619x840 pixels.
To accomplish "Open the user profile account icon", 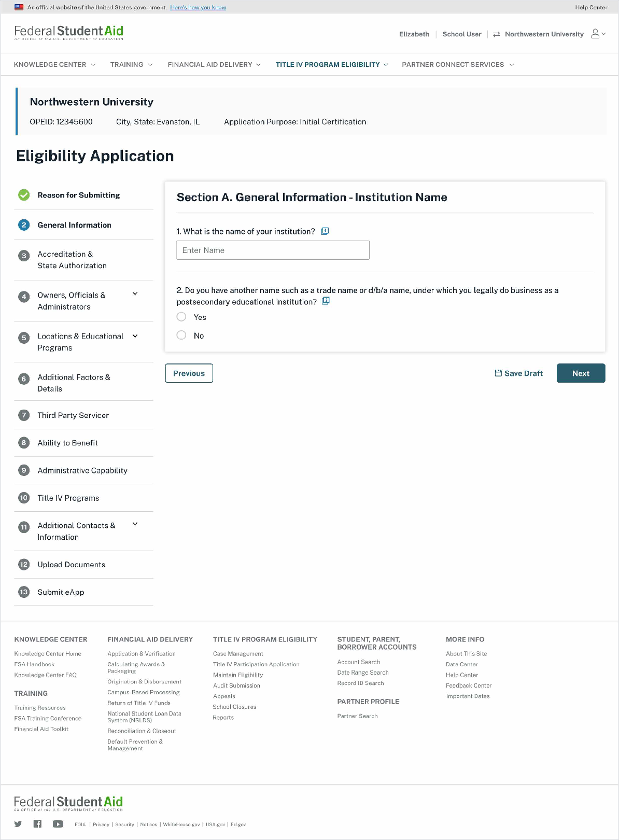I will [x=596, y=34].
